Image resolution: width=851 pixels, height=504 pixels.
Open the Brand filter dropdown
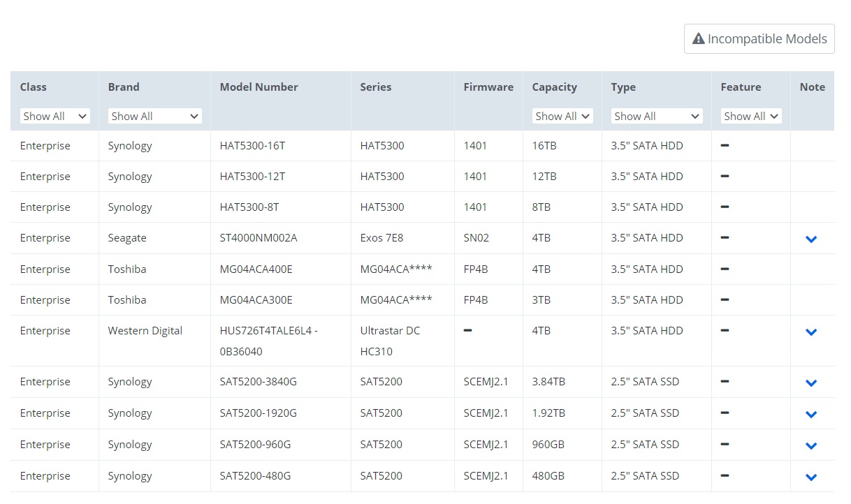154,116
